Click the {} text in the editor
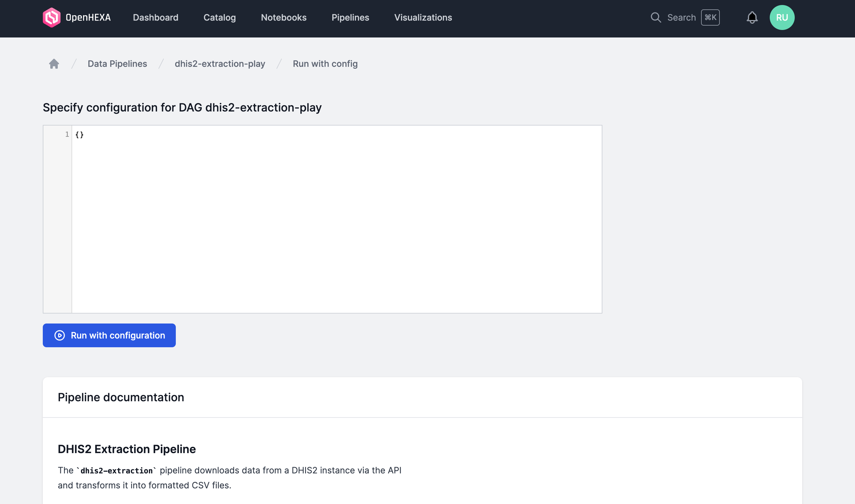The width and height of the screenshot is (855, 504). click(x=79, y=135)
